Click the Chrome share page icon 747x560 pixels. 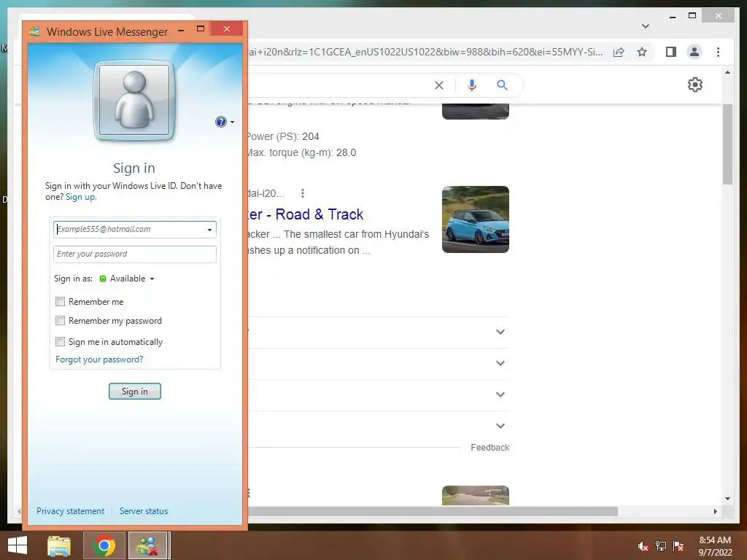(x=619, y=52)
